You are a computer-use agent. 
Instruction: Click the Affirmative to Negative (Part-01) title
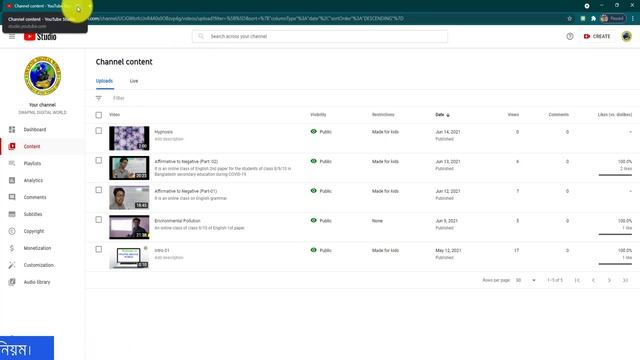click(185, 191)
